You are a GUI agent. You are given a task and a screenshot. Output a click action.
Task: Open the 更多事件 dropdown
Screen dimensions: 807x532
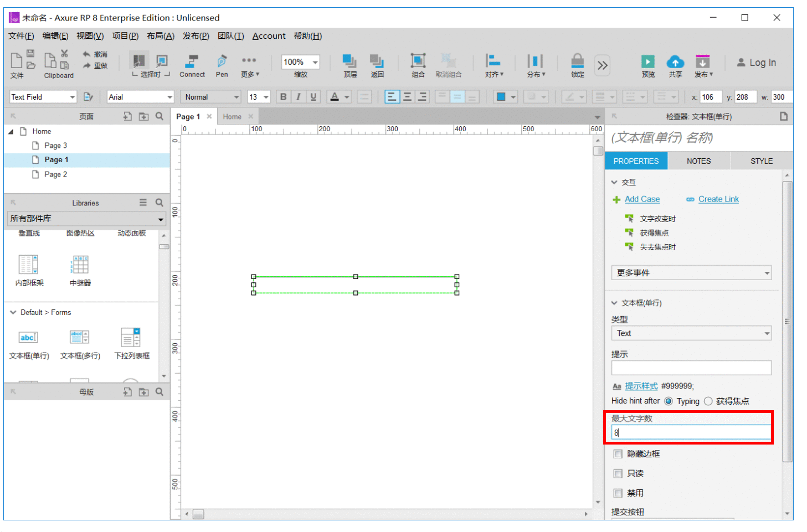point(691,273)
